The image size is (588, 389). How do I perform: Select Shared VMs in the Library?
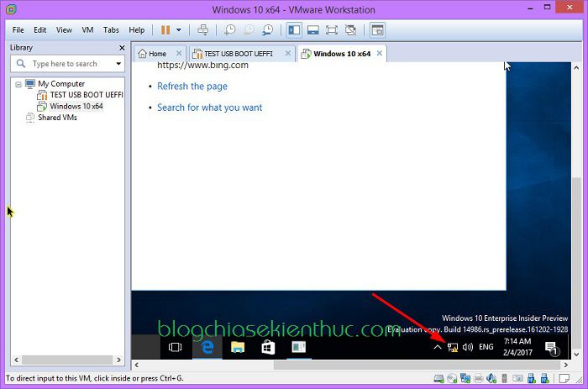point(57,118)
